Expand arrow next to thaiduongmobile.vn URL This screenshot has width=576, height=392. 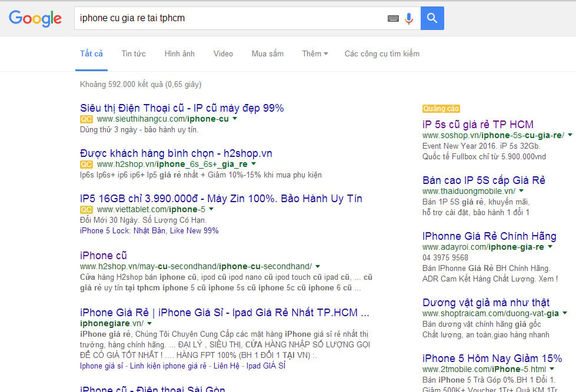pyautogui.click(x=521, y=190)
